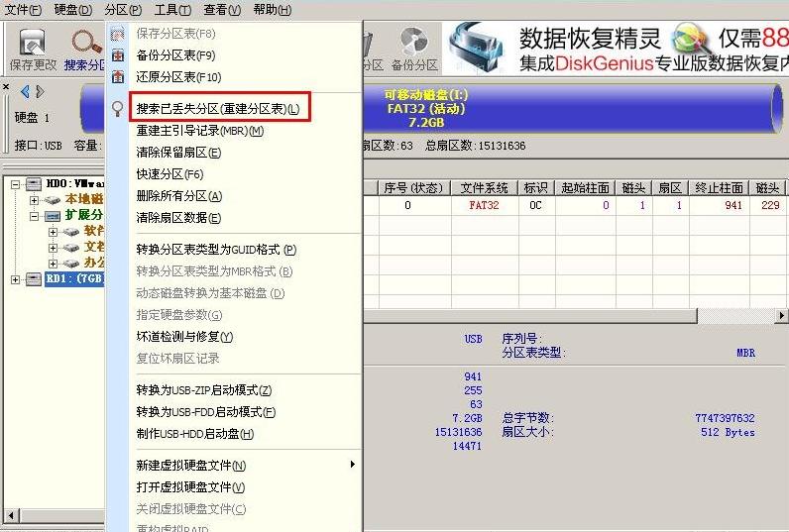This screenshot has width=789, height=532.
Task: Choose 重建主引导记录(MBR) from the menu
Action: click(x=199, y=131)
